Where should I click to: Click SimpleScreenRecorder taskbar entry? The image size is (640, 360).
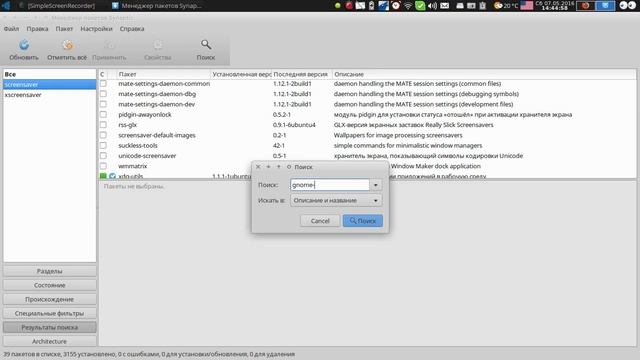(x=57, y=6)
